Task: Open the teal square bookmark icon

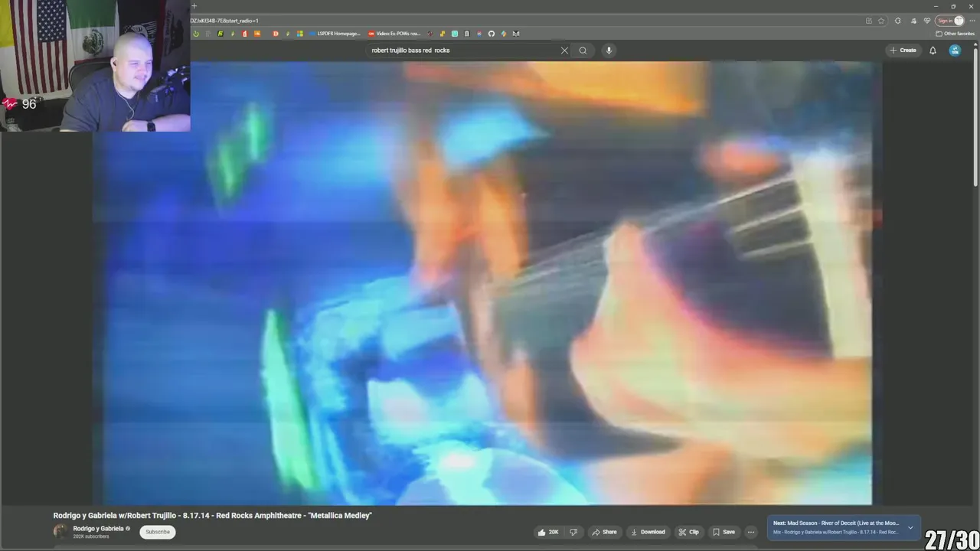Action: coord(455,34)
